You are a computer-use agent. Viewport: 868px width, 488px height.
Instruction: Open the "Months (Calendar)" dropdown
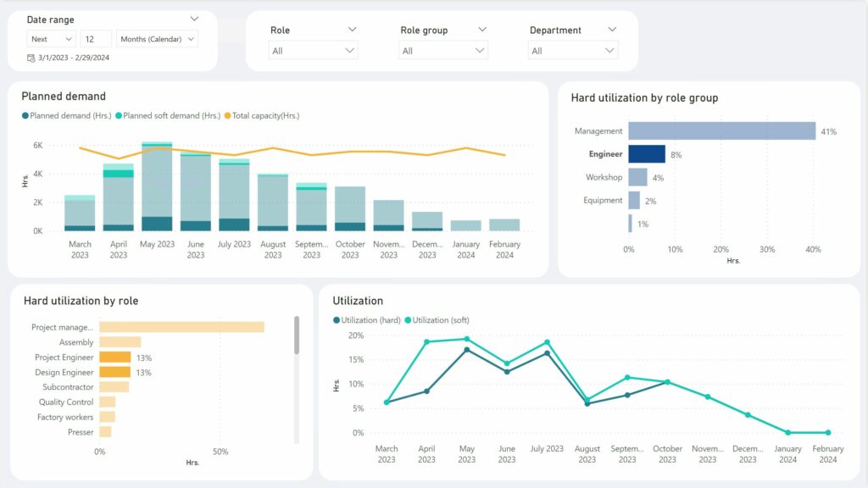point(158,38)
